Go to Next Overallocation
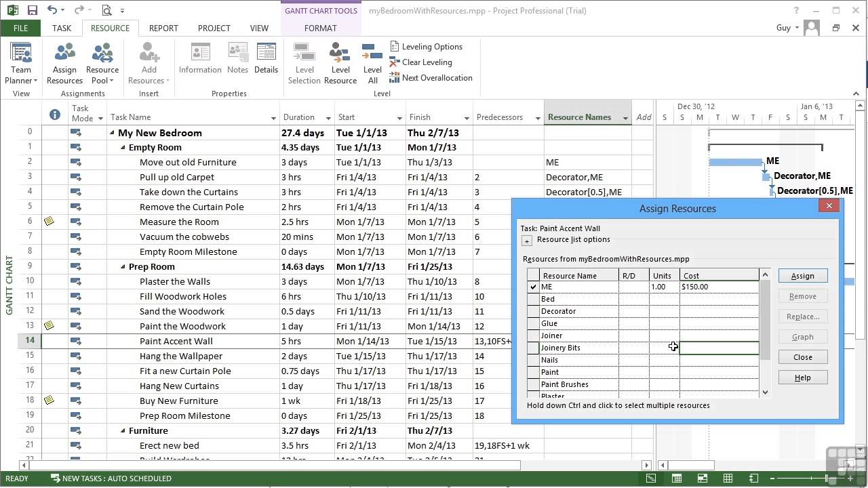Image resolution: width=868 pixels, height=488 pixels. click(x=431, y=78)
